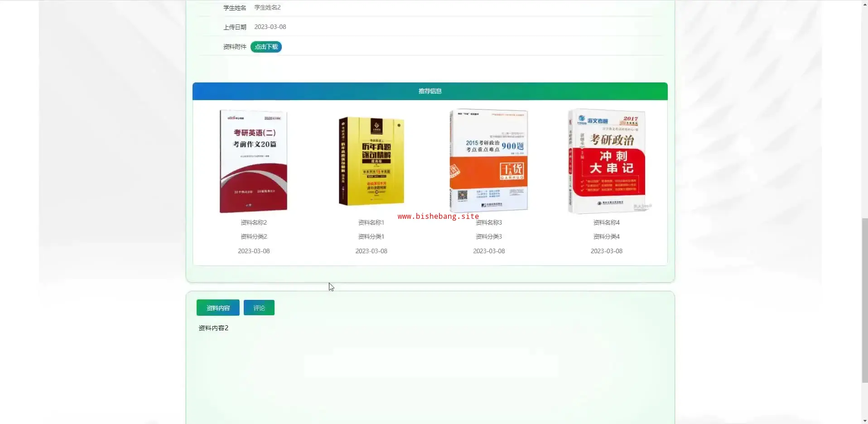Open the 评论 comments tab
This screenshot has height=424, width=868.
pyautogui.click(x=259, y=308)
